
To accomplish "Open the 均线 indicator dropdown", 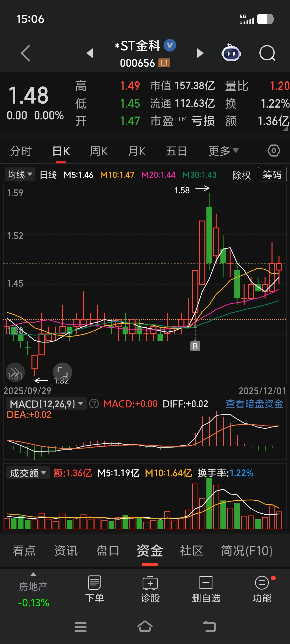I will pyautogui.click(x=20, y=175).
